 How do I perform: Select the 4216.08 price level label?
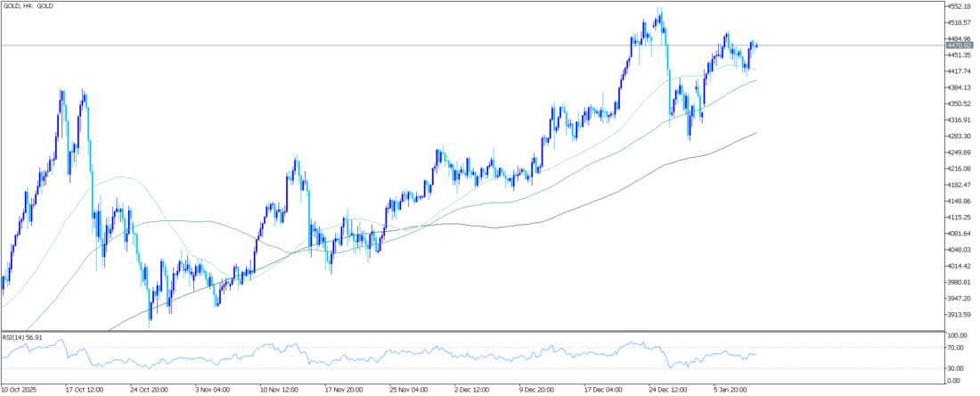click(960, 169)
